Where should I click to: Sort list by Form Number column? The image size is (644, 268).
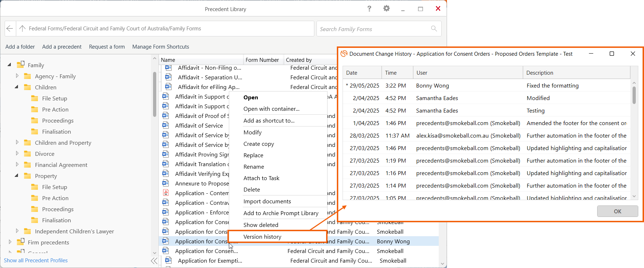(x=263, y=60)
